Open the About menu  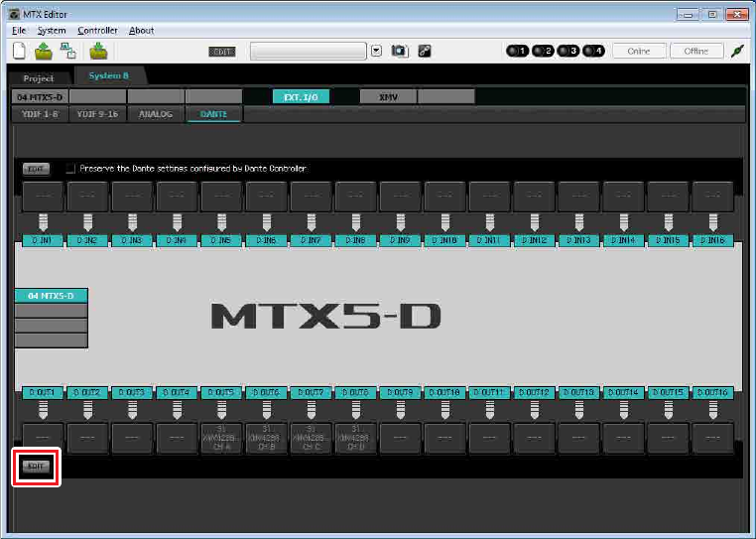click(x=141, y=31)
